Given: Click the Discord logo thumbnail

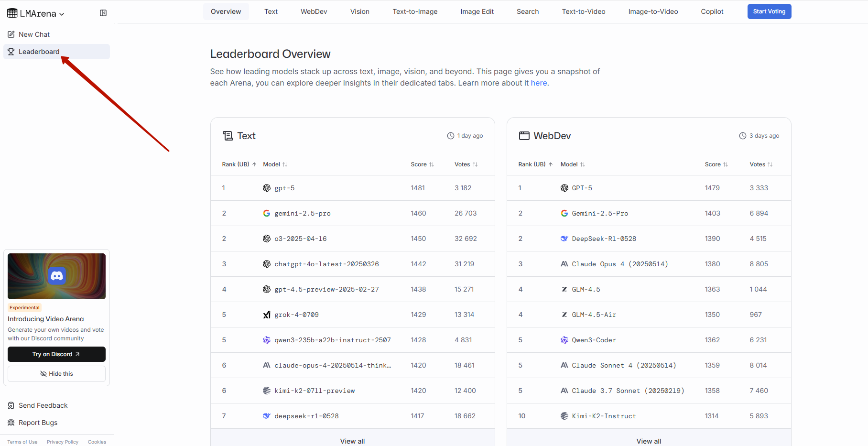Looking at the screenshot, I should [x=56, y=276].
